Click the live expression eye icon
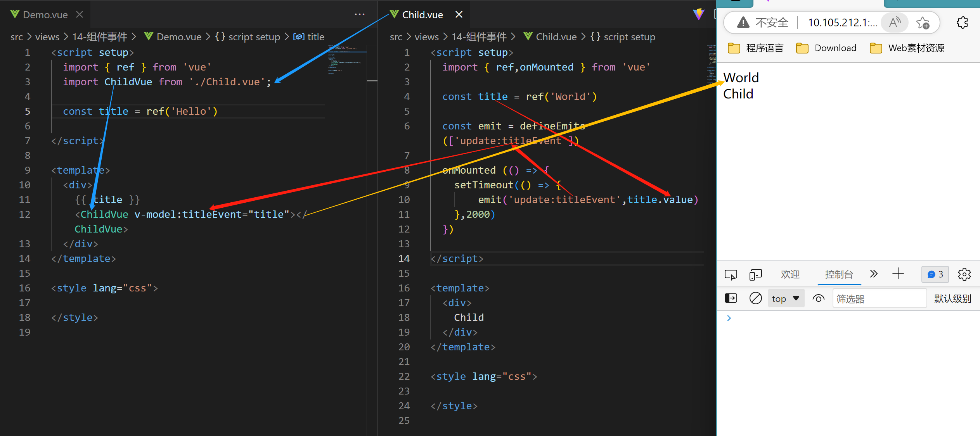 [819, 298]
